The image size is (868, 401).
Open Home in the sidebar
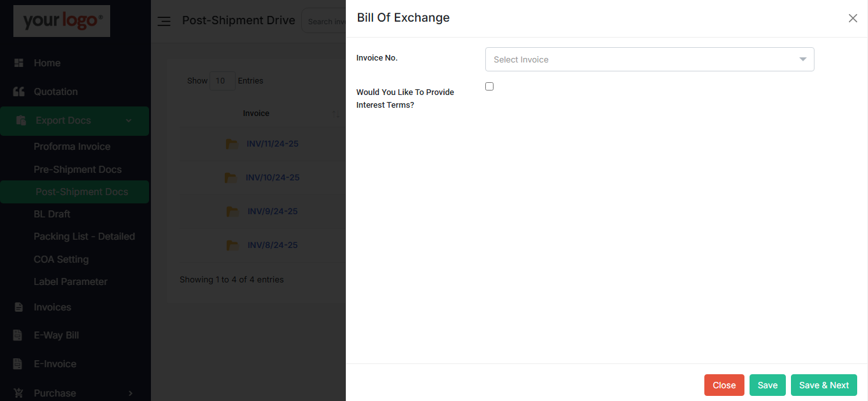47,63
